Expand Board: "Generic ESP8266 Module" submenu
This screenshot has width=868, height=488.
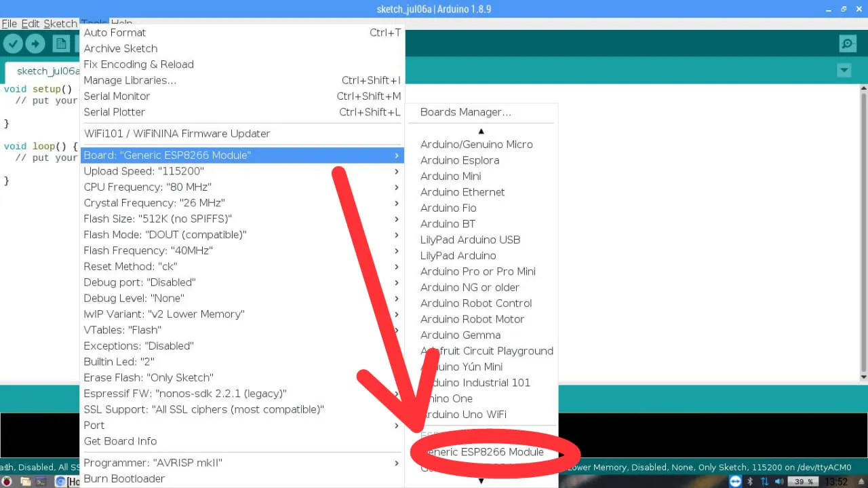tap(242, 155)
